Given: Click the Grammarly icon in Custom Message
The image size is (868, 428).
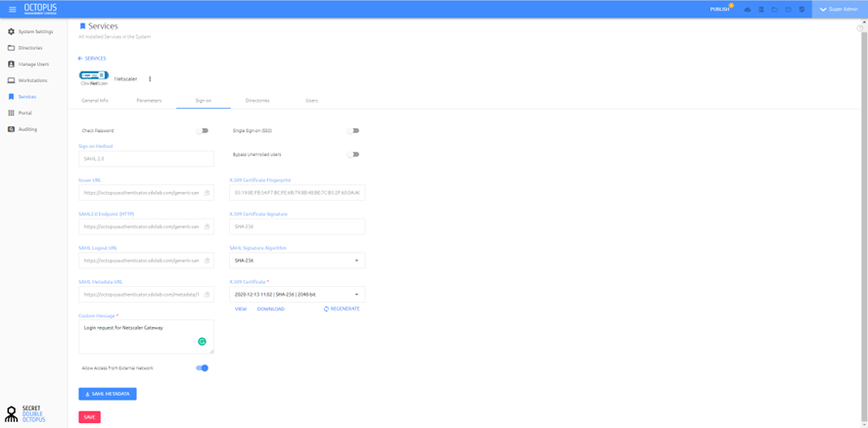Looking at the screenshot, I should coord(202,342).
